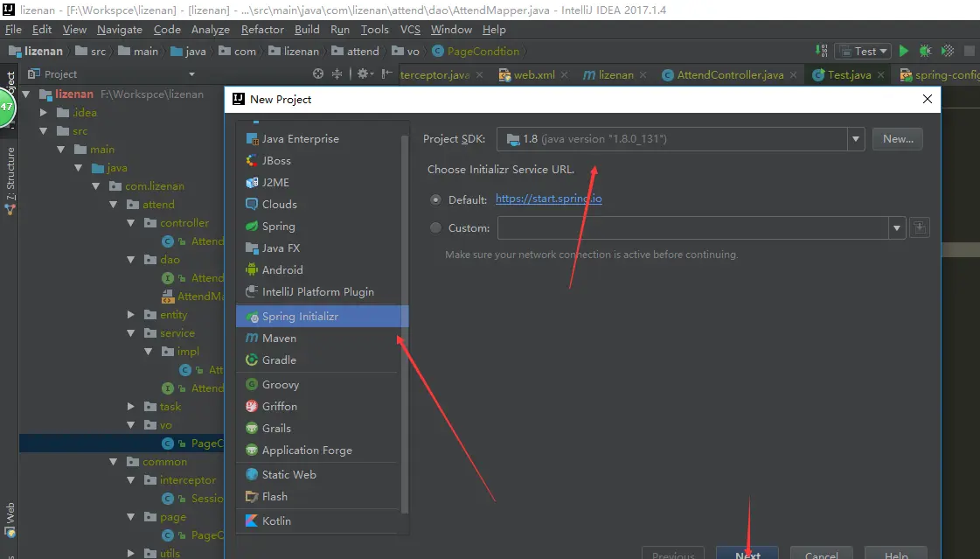The height and width of the screenshot is (559, 980).
Task: Click the Debug bug icon
Action: pos(926,52)
